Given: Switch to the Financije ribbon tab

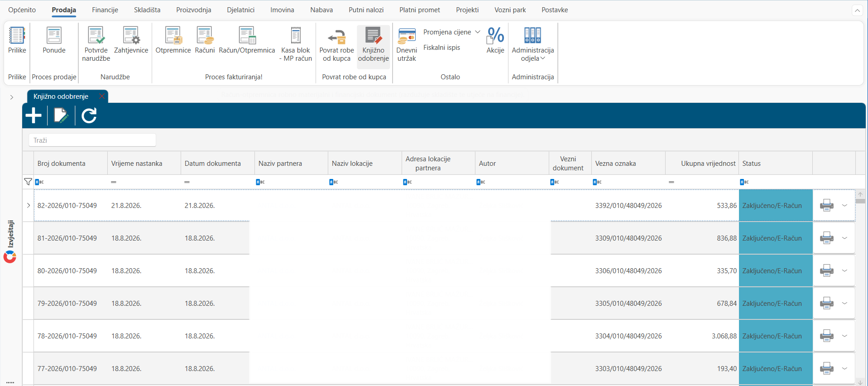Looking at the screenshot, I should (105, 10).
